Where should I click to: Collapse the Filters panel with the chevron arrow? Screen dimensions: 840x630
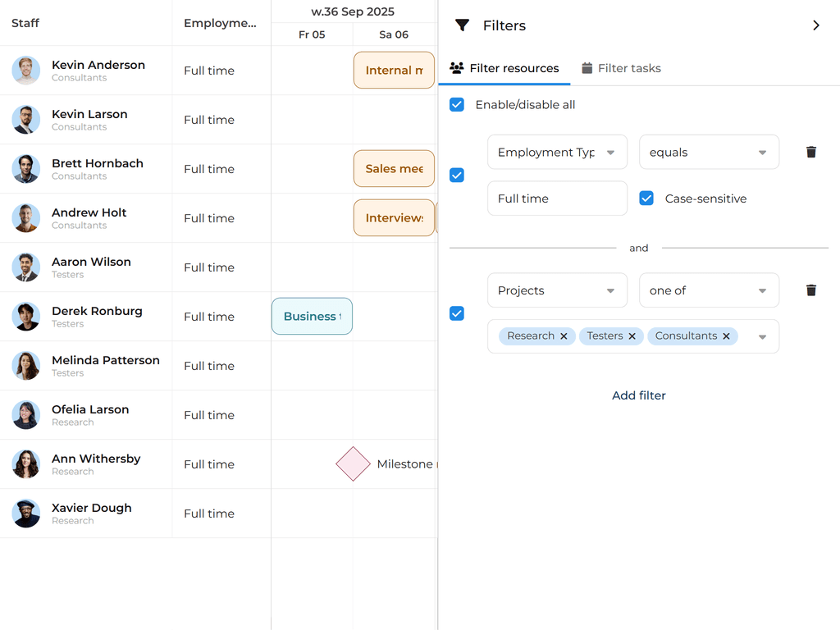(816, 25)
